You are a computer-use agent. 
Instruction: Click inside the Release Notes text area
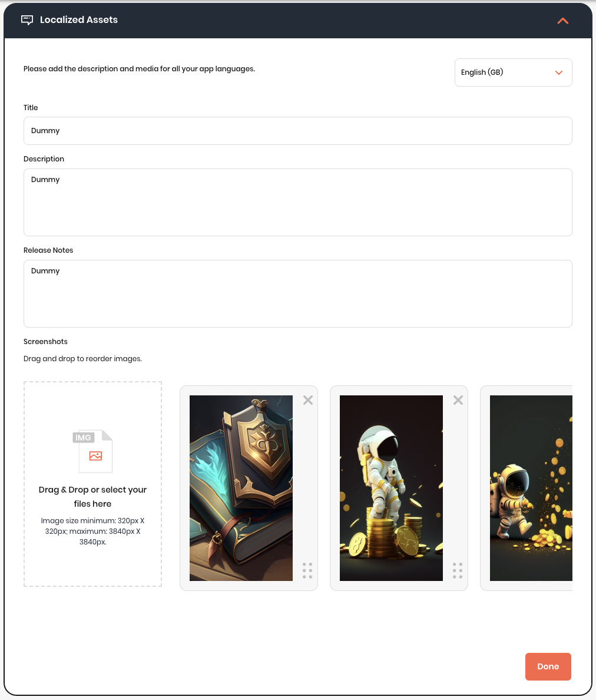tap(297, 294)
